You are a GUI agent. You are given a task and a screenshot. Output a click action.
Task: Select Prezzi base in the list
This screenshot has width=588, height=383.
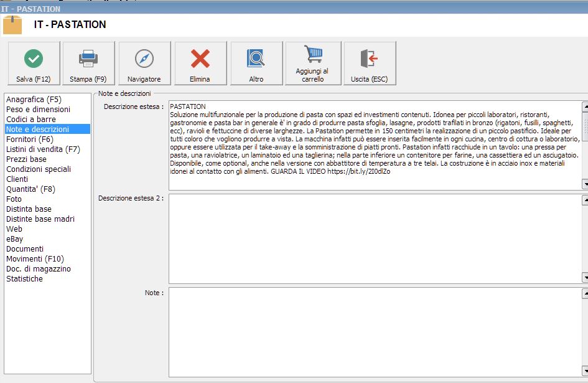tap(26, 159)
